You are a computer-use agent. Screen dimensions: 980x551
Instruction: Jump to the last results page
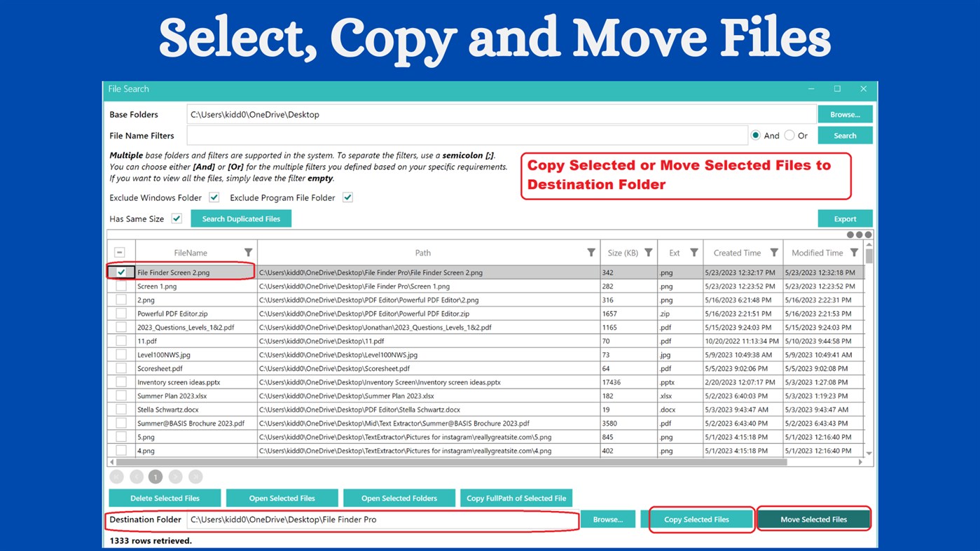[194, 476]
